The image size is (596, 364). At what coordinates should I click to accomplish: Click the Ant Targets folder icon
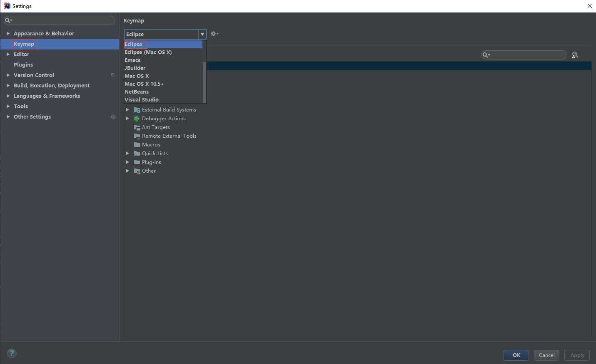pyautogui.click(x=137, y=127)
